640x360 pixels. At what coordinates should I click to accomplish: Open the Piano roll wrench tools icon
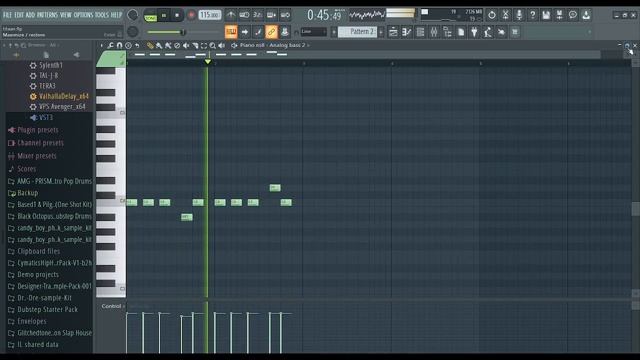(x=111, y=45)
